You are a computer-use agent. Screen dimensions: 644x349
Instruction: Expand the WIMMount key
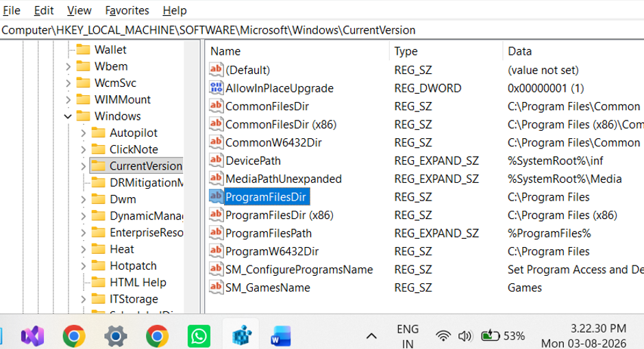[69, 100]
